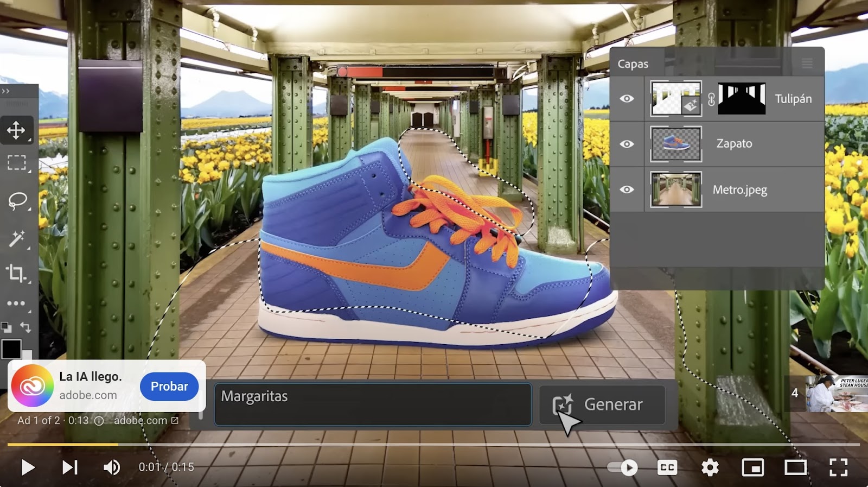Click the Adobe Creative Cloud logo
The height and width of the screenshot is (487, 868).
pyautogui.click(x=33, y=386)
